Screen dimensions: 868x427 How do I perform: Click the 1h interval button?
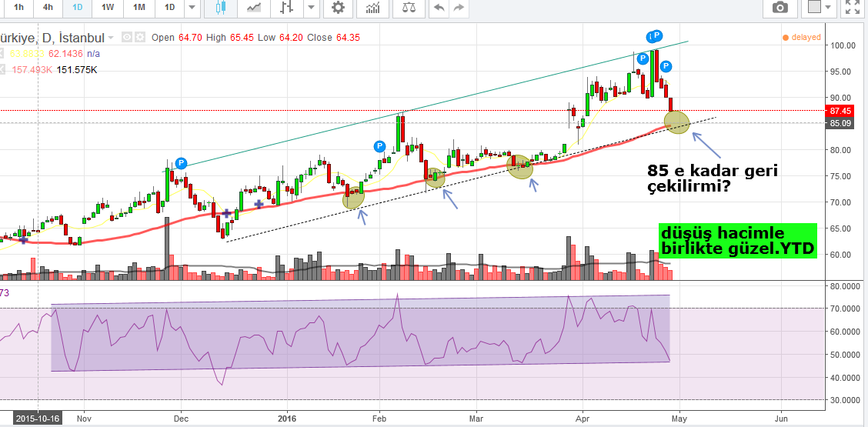18,8
